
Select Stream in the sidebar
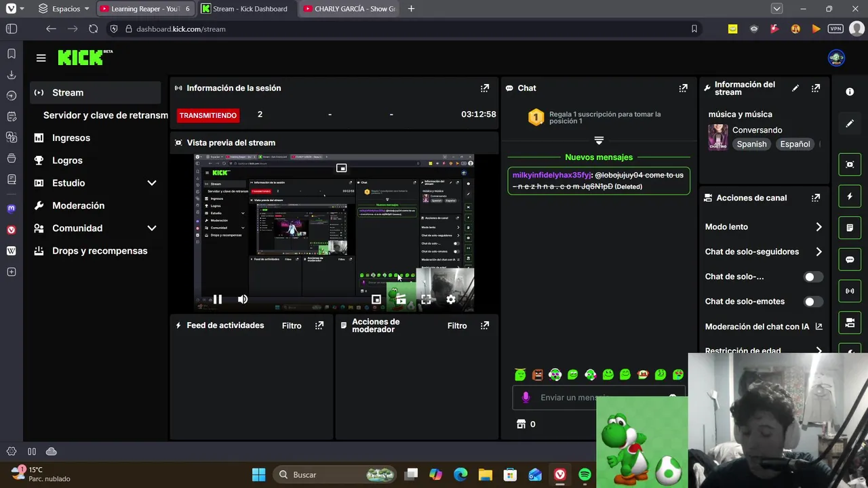[x=95, y=93]
